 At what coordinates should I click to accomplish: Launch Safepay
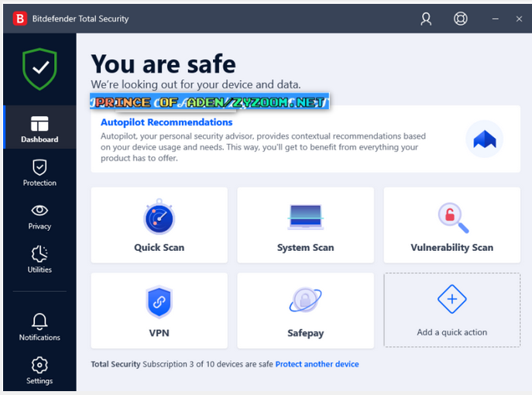coord(305,311)
